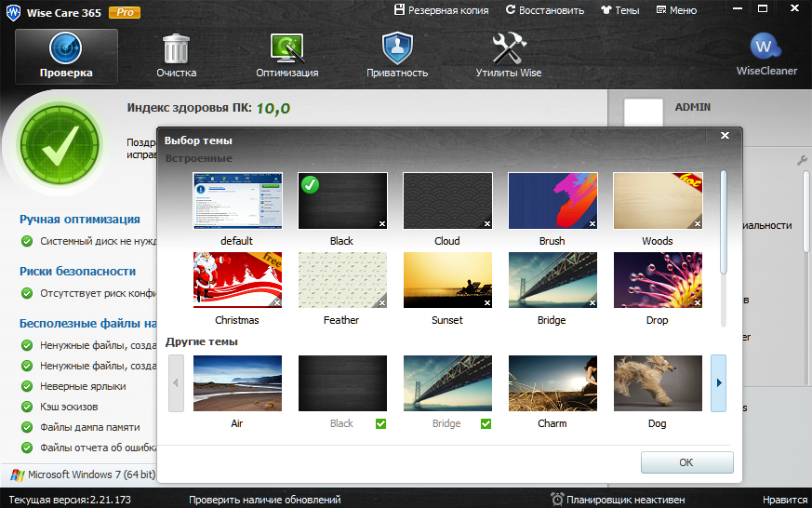Screen dimensions: 812x508
Task: Remove the Woods theme via its x
Action: pos(698,223)
